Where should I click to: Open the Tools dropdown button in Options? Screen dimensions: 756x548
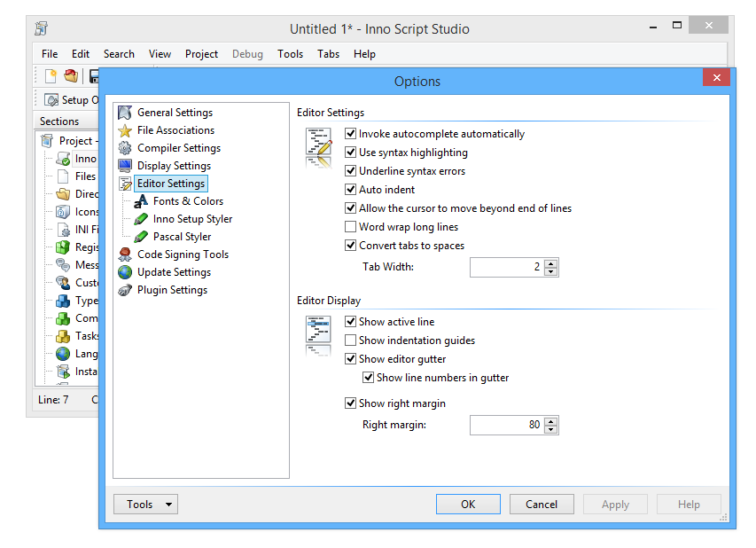point(145,504)
